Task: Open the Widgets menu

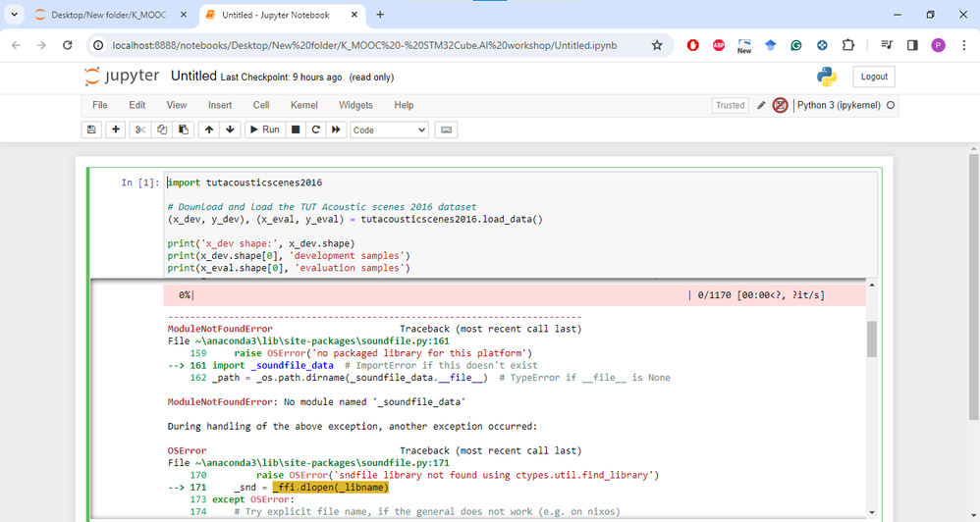Action: (x=355, y=105)
